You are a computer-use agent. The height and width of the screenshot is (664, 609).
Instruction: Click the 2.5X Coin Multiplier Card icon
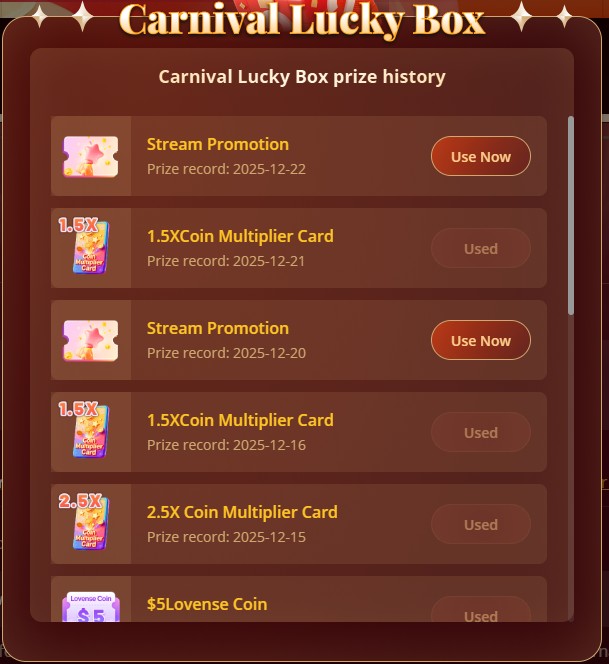click(84, 522)
